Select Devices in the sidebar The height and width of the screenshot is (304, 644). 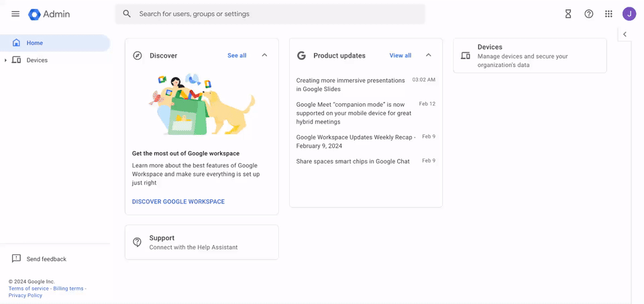click(x=55, y=60)
